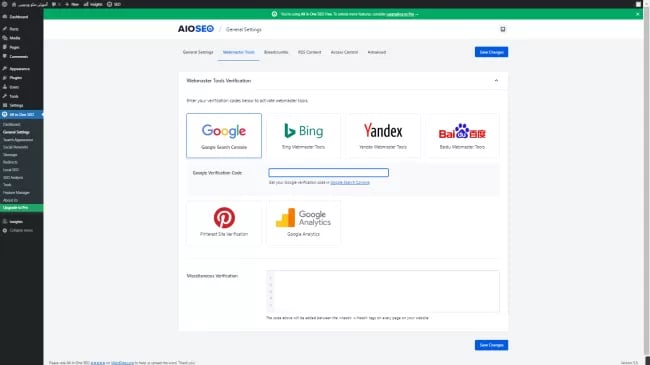
Task: Open AIOSEO Dashboard submenu item
Action: [12, 124]
